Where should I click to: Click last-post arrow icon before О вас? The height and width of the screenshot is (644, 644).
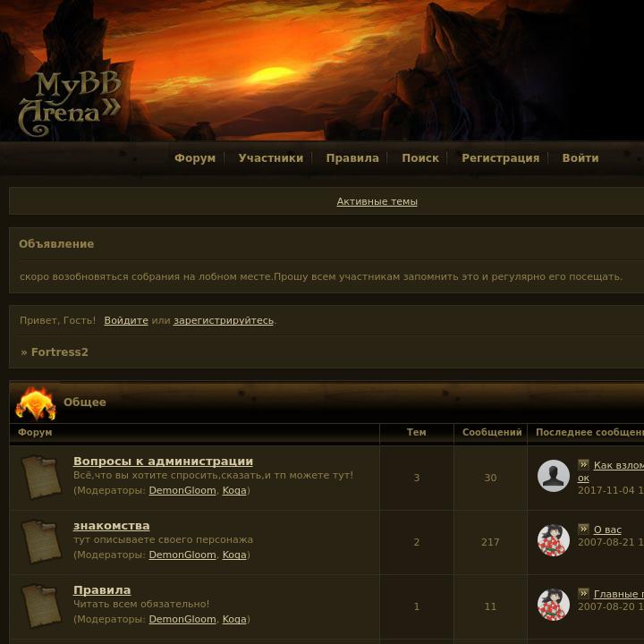tap(583, 529)
